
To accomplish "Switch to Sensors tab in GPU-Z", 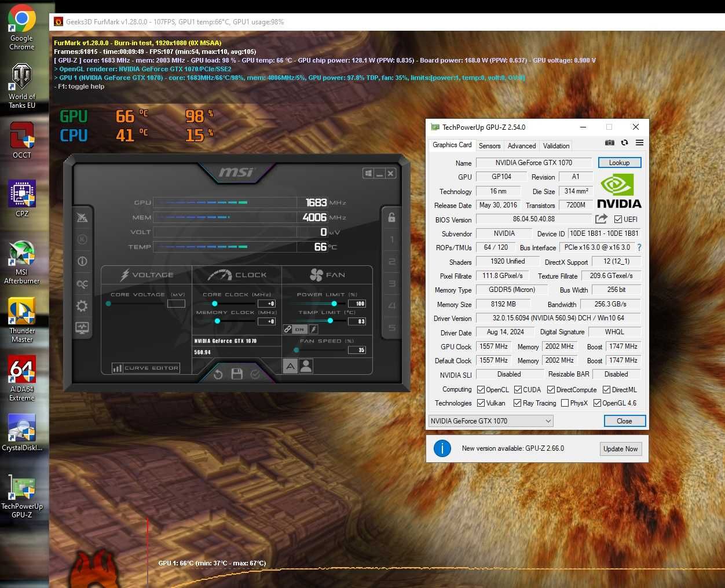I will click(489, 146).
